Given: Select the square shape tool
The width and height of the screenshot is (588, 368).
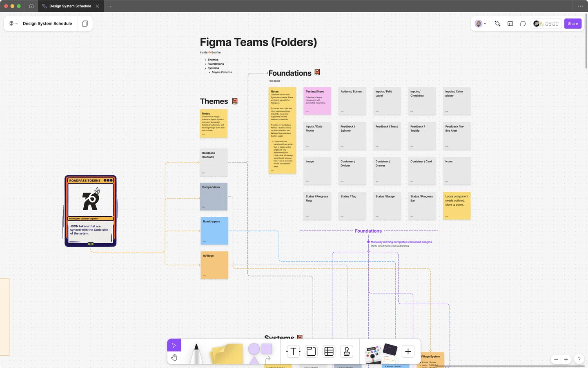Looking at the screenshot, I should click(267, 349).
